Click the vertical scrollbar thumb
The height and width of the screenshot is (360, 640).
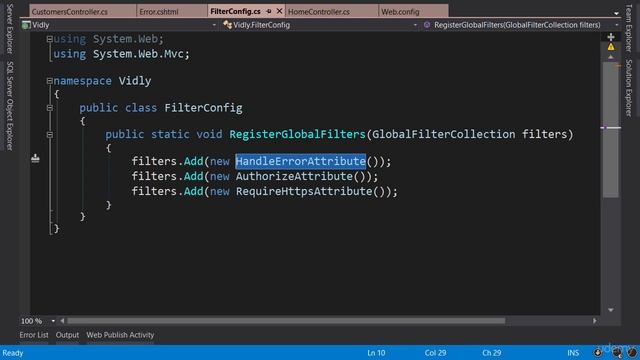(x=611, y=130)
